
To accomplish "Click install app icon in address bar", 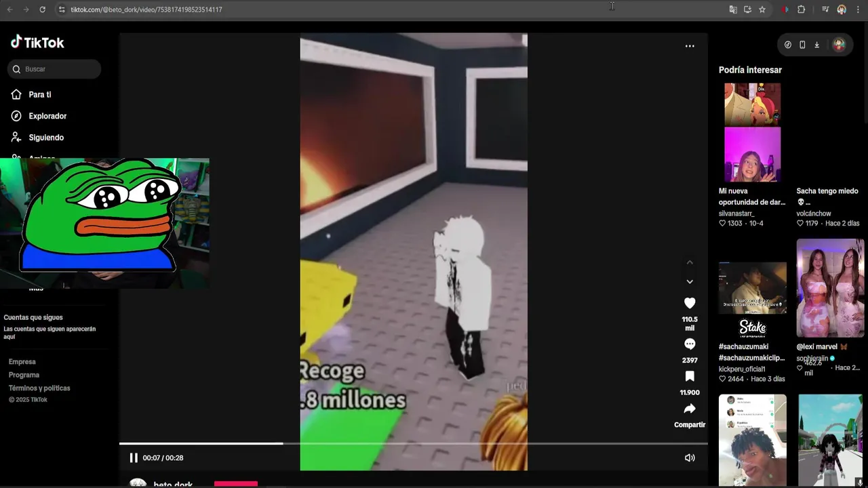I will (x=747, y=9).
